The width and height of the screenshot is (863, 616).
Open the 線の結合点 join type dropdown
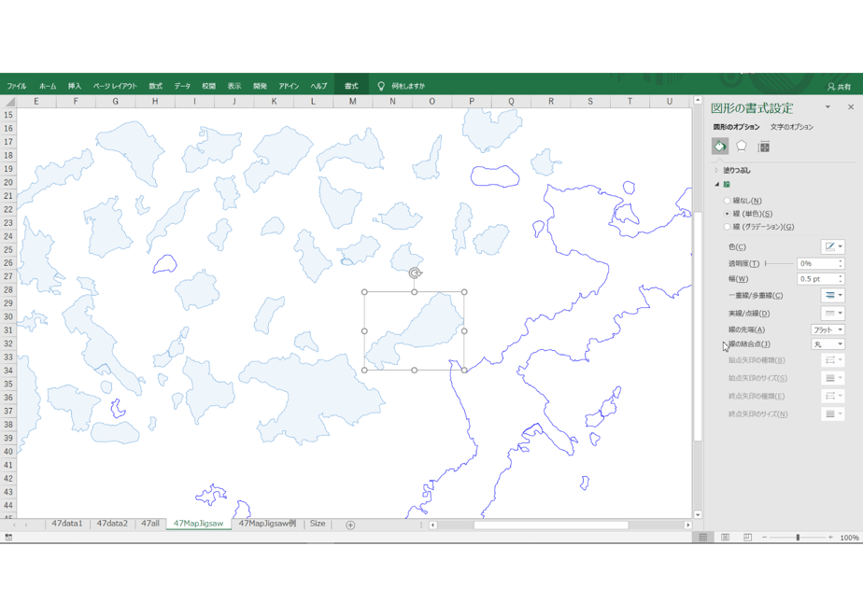[828, 344]
